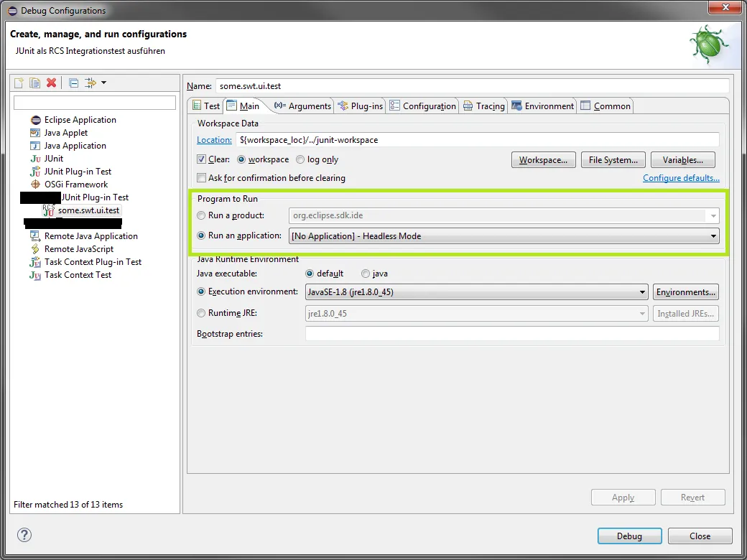Click the Duplicate launch configuration icon

point(34,83)
